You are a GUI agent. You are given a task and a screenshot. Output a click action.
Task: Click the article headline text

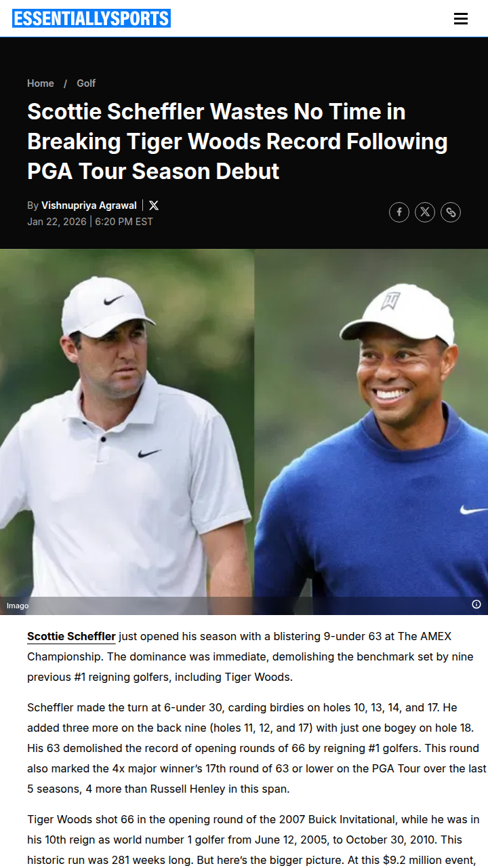[237, 141]
